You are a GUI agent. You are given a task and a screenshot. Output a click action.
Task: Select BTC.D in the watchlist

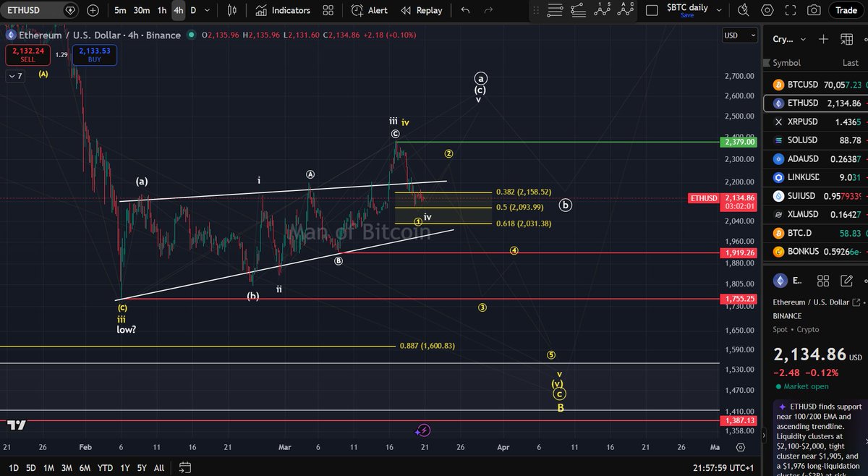coord(815,233)
